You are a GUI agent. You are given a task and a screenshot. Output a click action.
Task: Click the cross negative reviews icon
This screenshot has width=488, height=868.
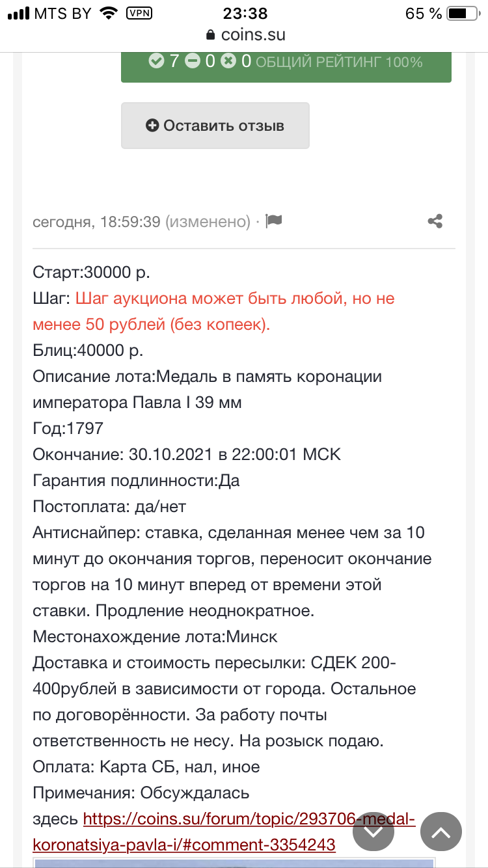(x=228, y=62)
